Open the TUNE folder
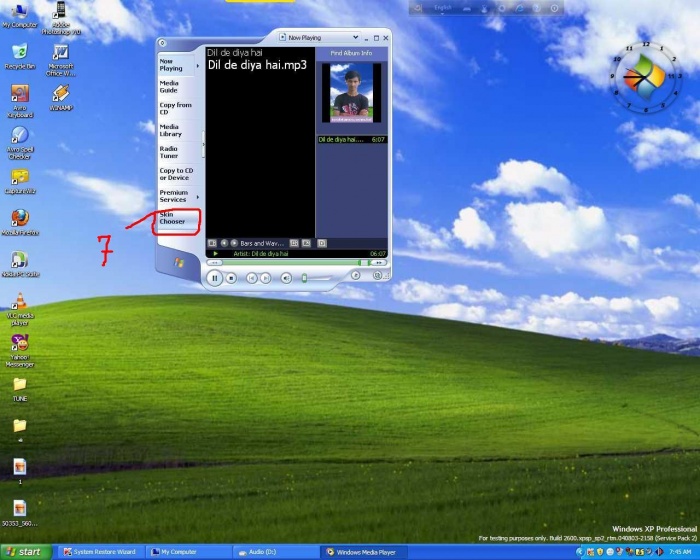The width and height of the screenshot is (700, 560). 20,389
